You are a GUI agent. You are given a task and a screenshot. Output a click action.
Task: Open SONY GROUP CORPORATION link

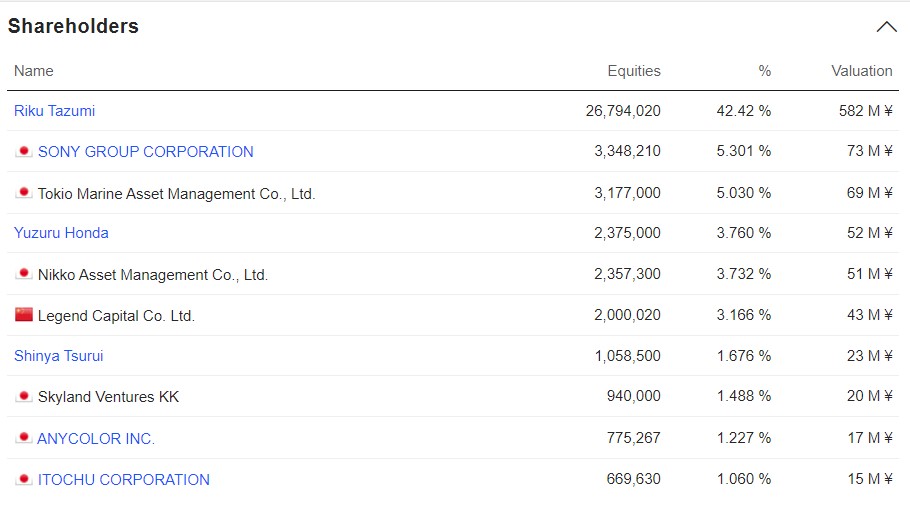pos(145,152)
